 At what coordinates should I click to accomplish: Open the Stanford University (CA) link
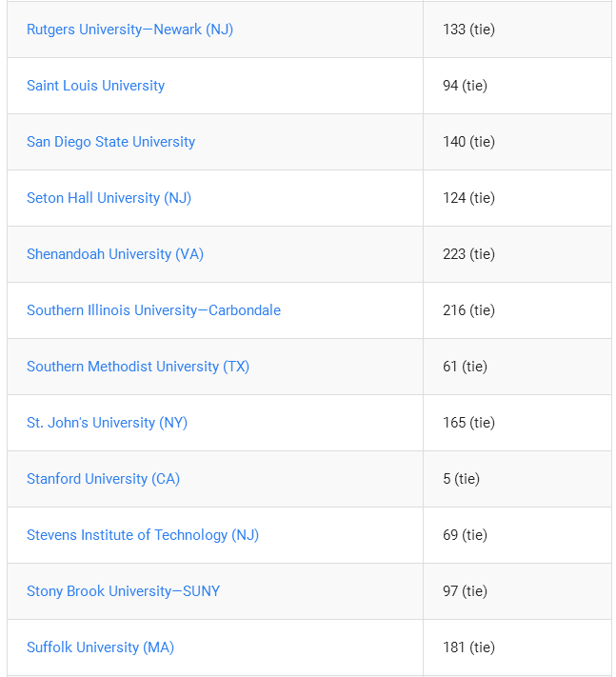[103, 478]
